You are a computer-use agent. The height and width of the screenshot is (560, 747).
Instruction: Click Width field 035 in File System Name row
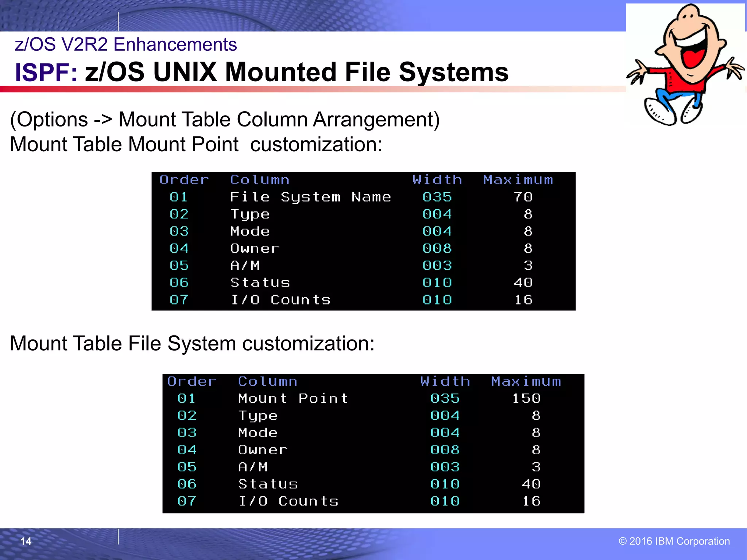(x=437, y=197)
